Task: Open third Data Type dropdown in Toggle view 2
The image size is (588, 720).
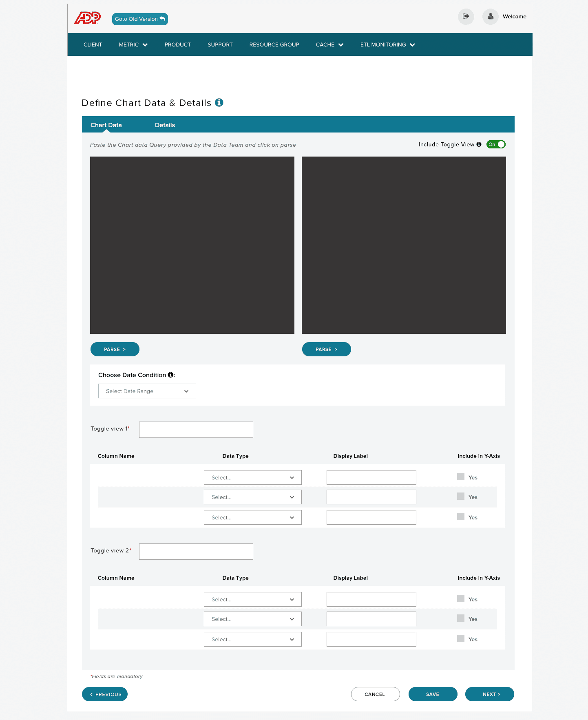Action: (x=253, y=639)
